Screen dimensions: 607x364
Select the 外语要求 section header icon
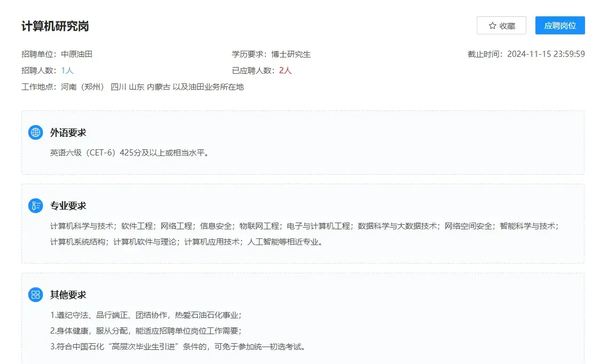pyautogui.click(x=36, y=132)
